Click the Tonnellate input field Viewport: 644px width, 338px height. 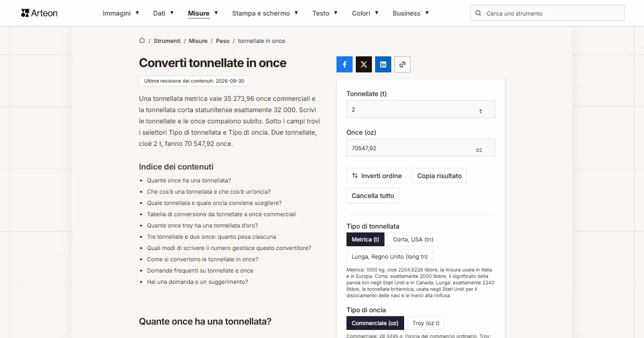coord(421,109)
